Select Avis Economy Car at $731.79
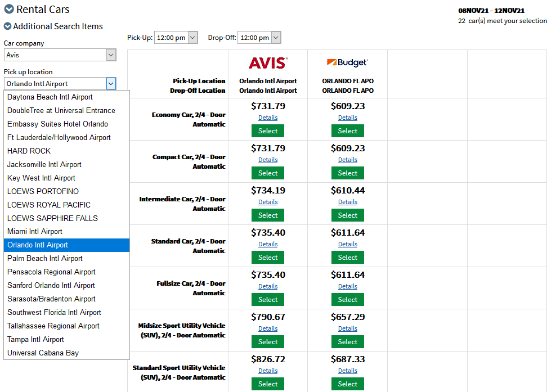Viewport: 547px width, 392px height. click(x=268, y=131)
